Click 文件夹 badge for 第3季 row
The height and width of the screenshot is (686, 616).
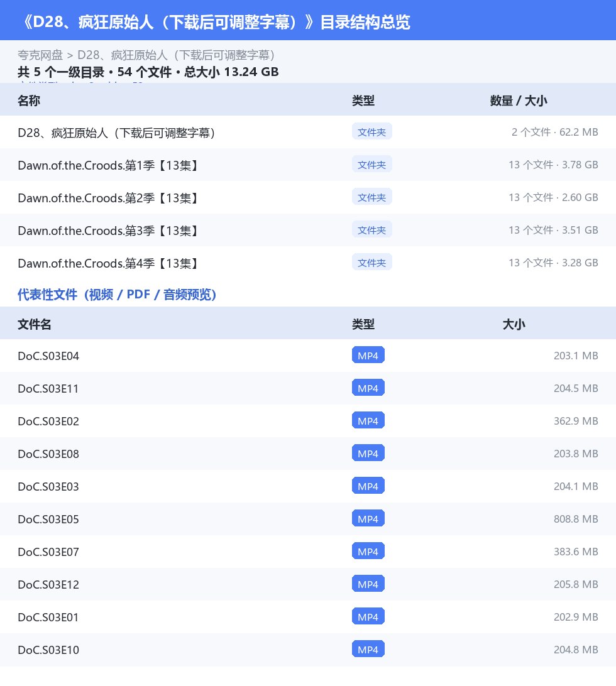(x=371, y=230)
